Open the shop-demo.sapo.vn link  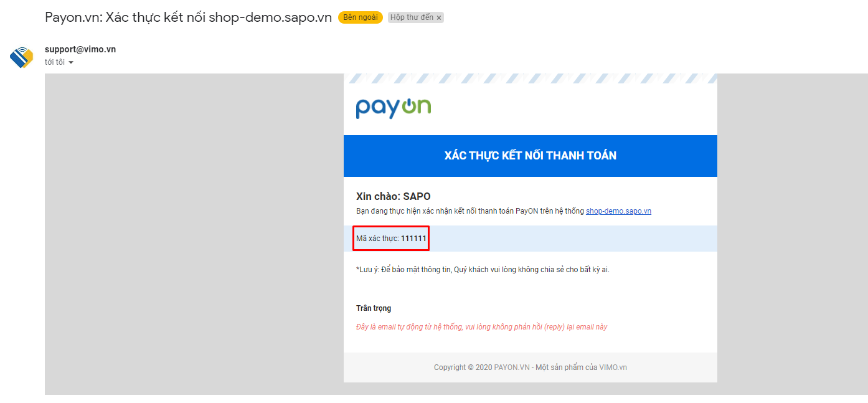(x=618, y=211)
